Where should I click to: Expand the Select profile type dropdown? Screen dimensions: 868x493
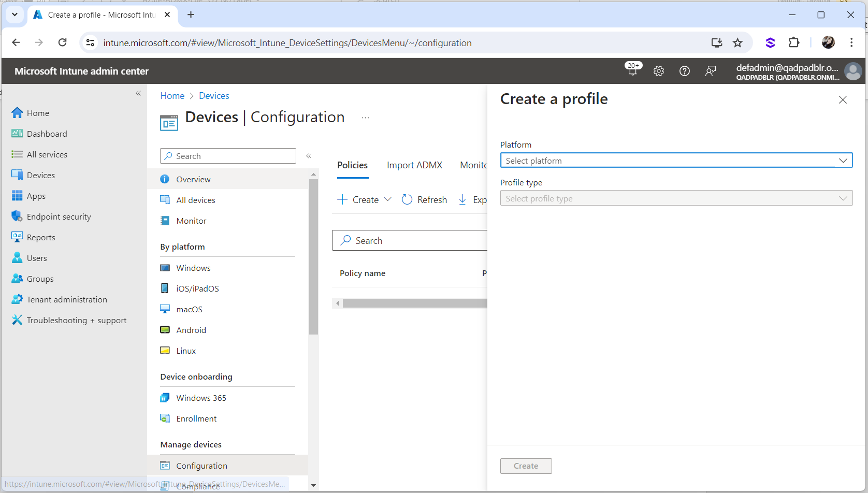tap(676, 198)
